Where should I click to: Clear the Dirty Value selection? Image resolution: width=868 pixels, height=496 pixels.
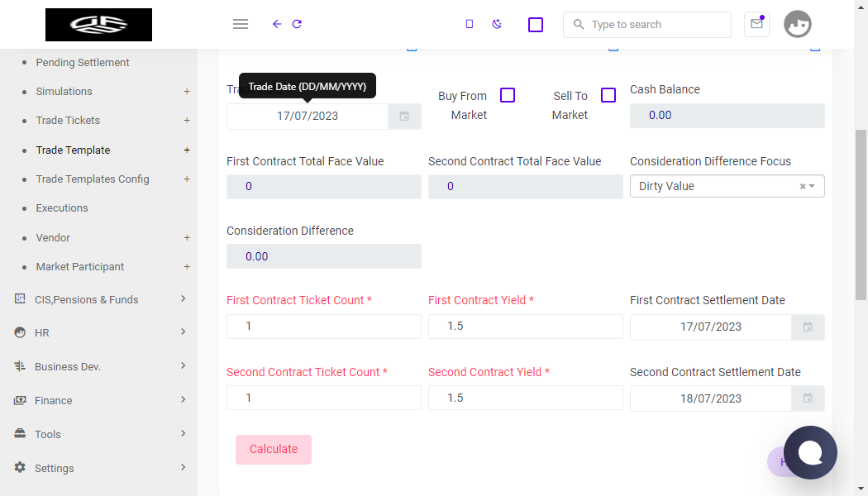point(803,187)
